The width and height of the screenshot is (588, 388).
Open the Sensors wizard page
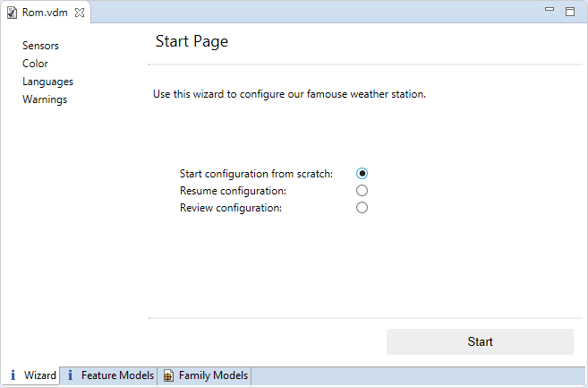41,46
